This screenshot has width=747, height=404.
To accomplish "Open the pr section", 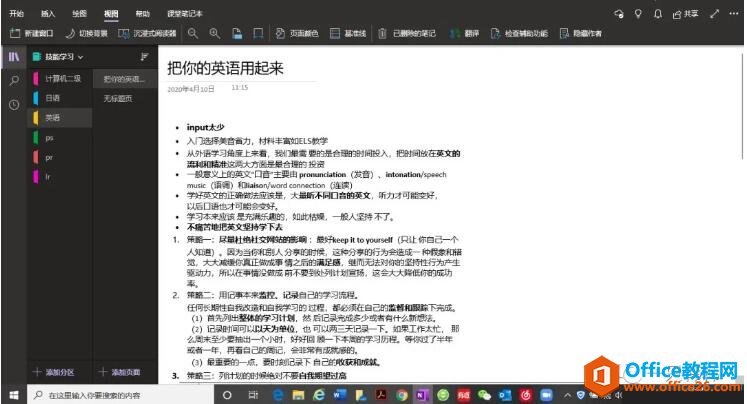I will coord(60,157).
